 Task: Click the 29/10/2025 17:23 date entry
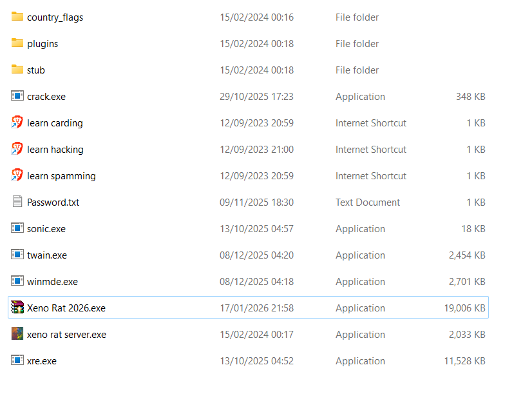pos(256,97)
